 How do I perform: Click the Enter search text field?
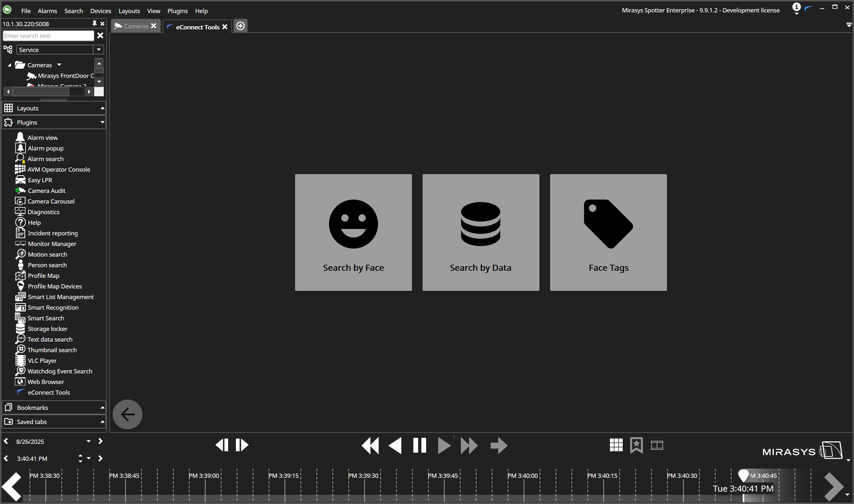48,36
